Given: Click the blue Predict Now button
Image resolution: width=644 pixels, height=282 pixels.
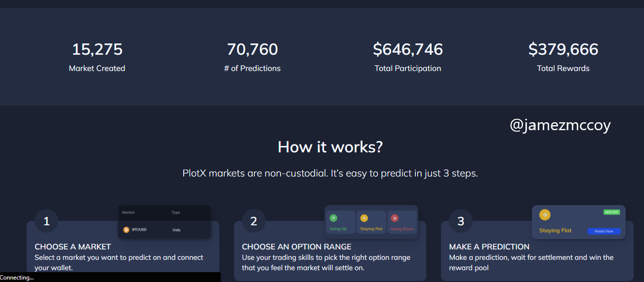Looking at the screenshot, I should tap(604, 231).
